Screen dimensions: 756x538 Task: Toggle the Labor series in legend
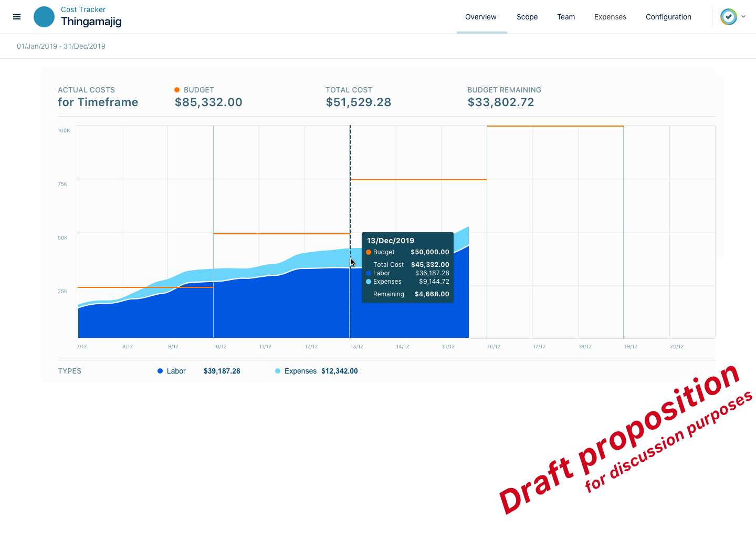click(x=176, y=371)
